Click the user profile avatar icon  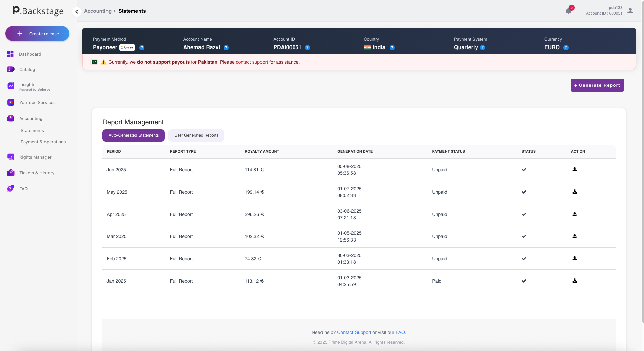pyautogui.click(x=630, y=11)
